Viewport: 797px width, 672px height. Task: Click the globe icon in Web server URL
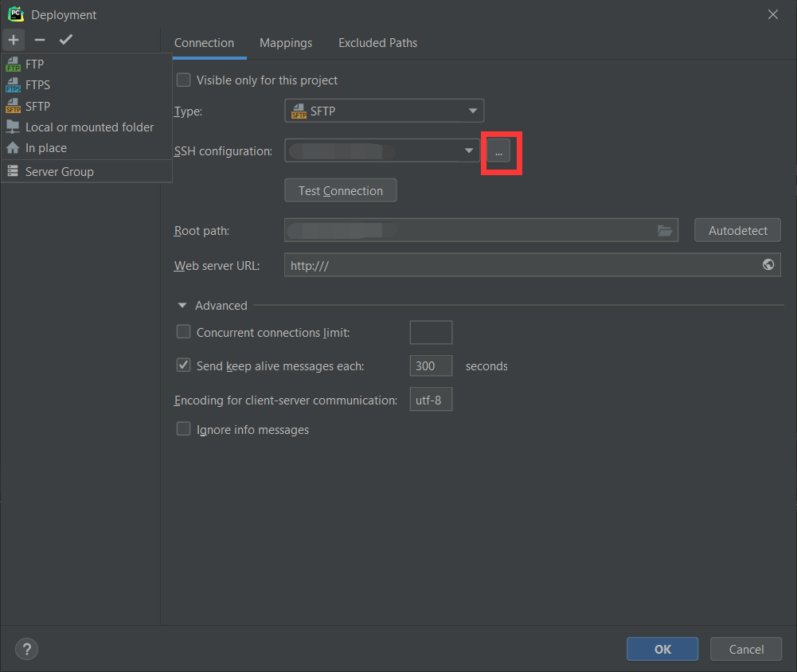pos(768,265)
